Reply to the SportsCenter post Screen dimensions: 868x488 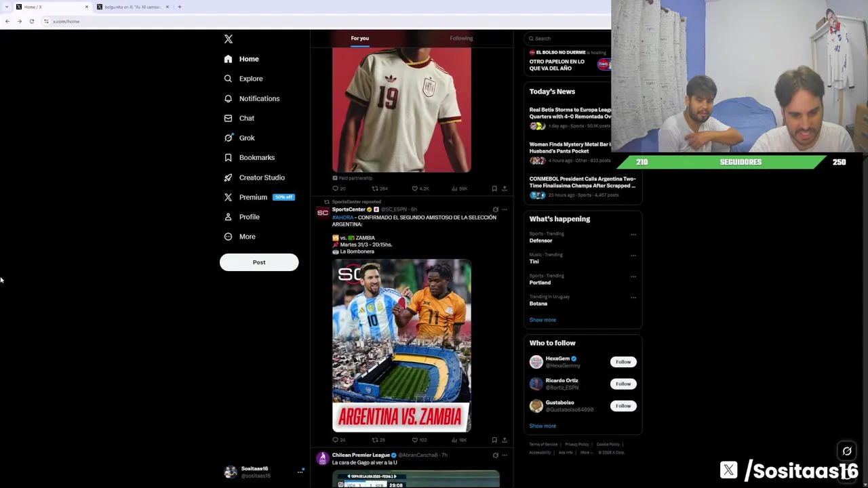click(x=338, y=440)
